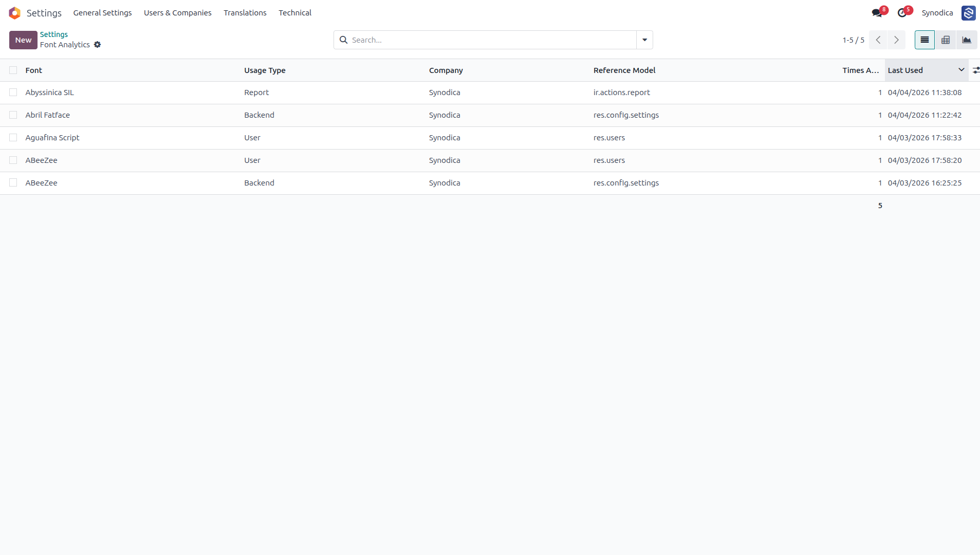Screen dimensions: 980x555
Task: Check the select-all header checkbox
Action: 13,70
